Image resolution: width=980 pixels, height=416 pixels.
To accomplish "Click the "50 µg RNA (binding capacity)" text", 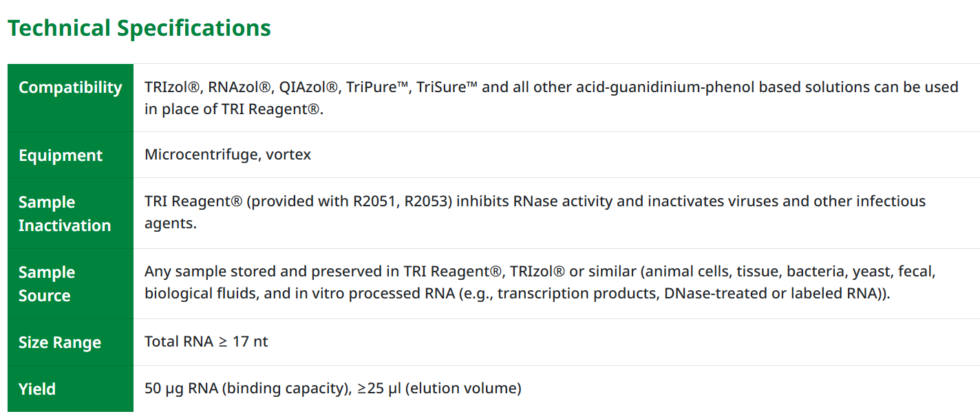I will [x=244, y=388].
